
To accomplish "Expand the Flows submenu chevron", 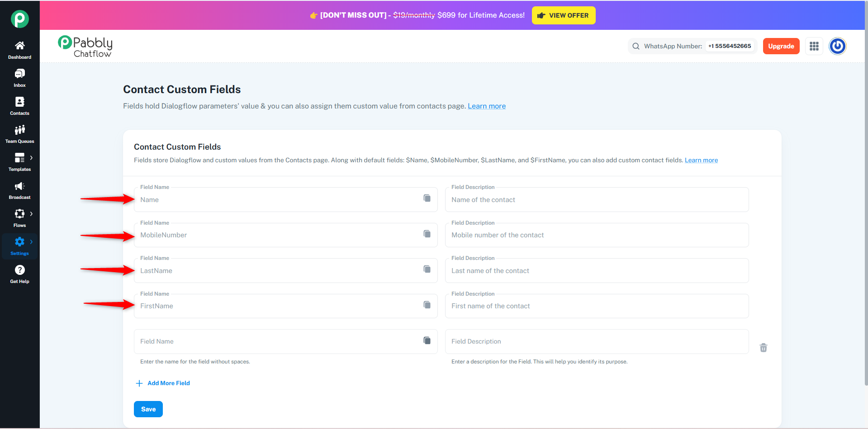I will 31,214.
